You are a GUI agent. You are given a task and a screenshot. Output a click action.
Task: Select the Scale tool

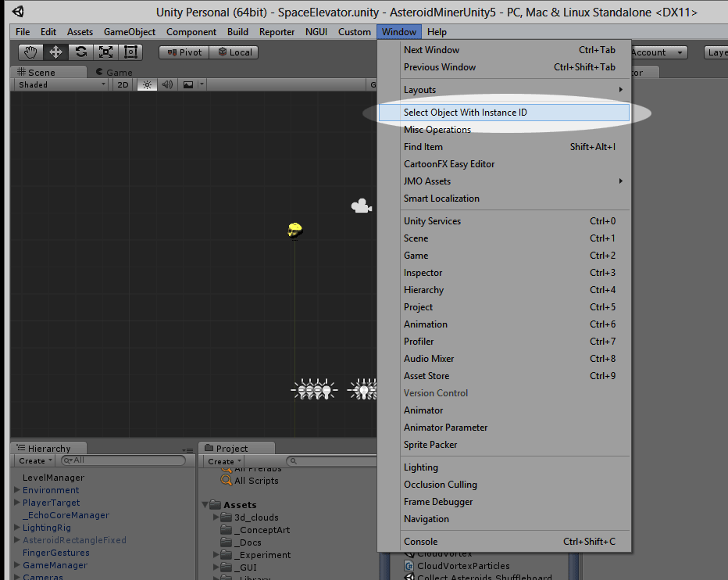click(x=106, y=52)
